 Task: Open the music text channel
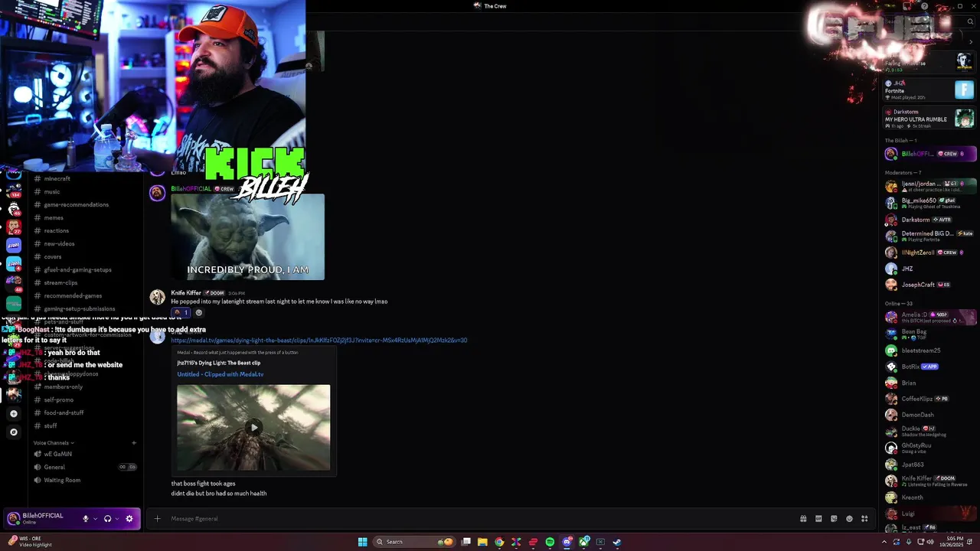tap(84, 191)
